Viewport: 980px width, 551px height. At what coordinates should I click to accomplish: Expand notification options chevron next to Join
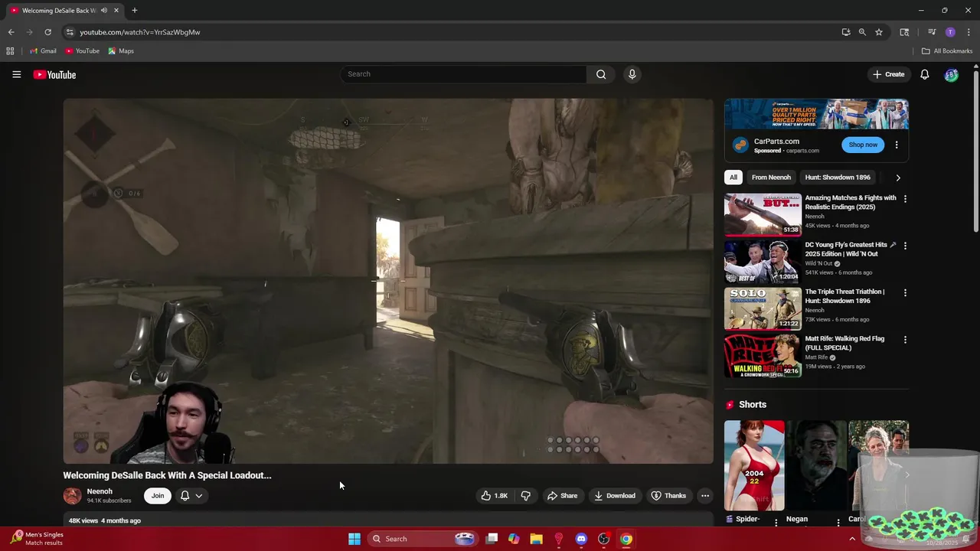199,496
